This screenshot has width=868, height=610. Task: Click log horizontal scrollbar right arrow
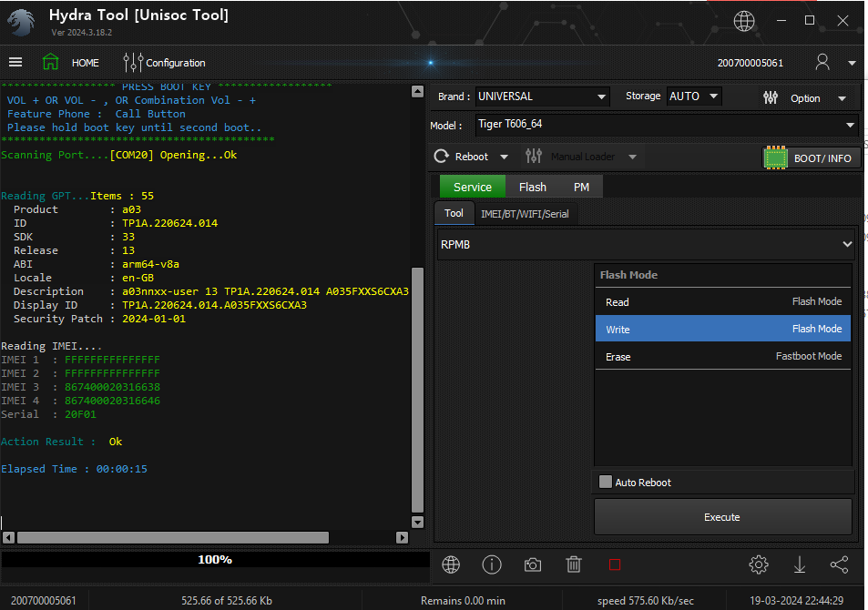click(403, 537)
